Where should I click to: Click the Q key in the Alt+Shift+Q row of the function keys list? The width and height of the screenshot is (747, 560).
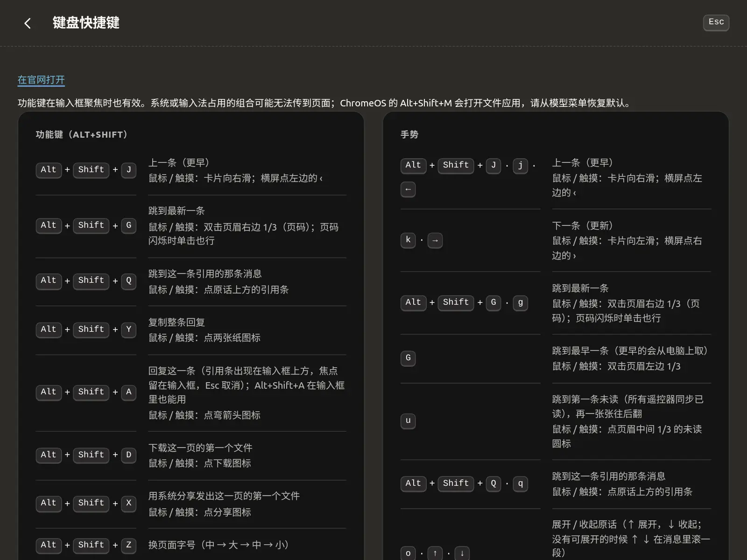pyautogui.click(x=129, y=280)
